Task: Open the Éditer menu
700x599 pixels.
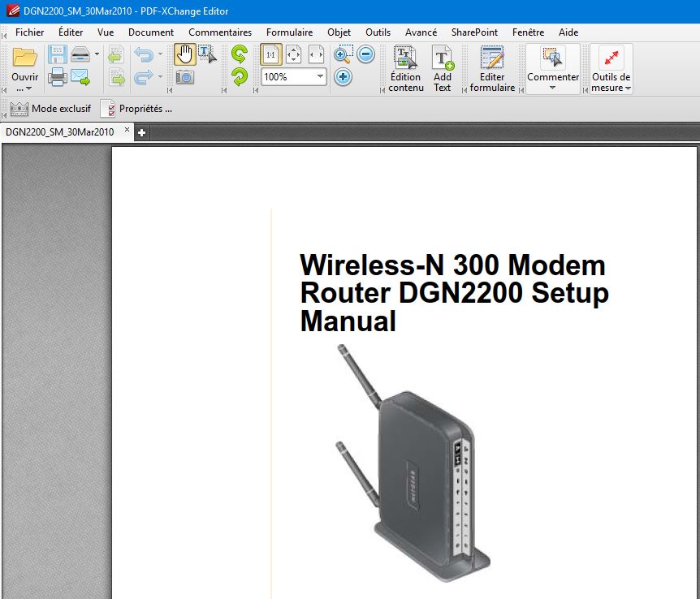Action: click(71, 32)
